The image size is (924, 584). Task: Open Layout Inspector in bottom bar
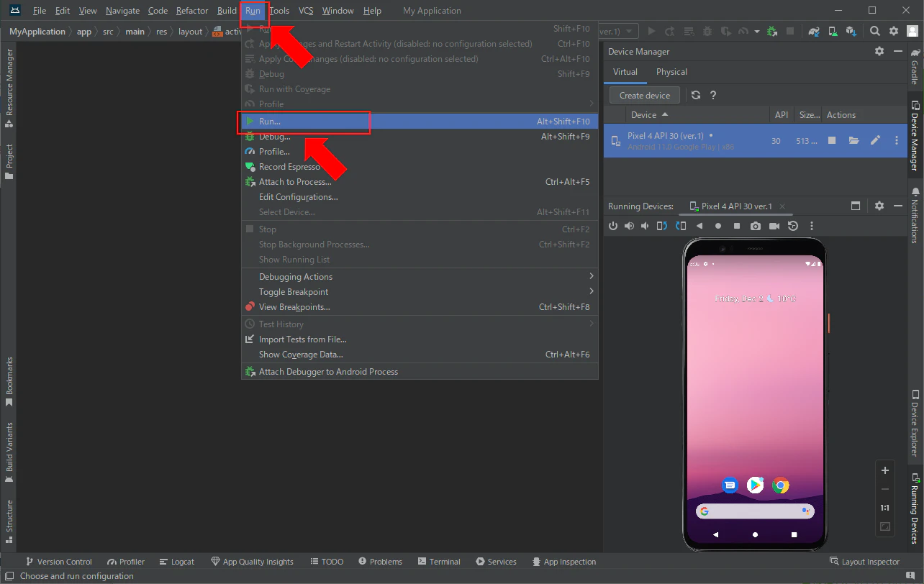click(x=864, y=562)
